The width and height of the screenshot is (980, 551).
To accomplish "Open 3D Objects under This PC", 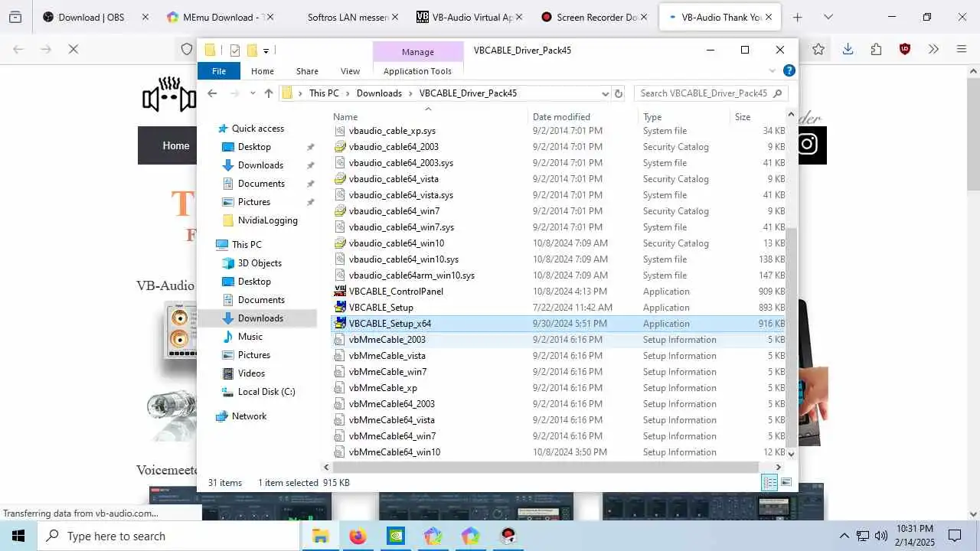I will [x=260, y=263].
